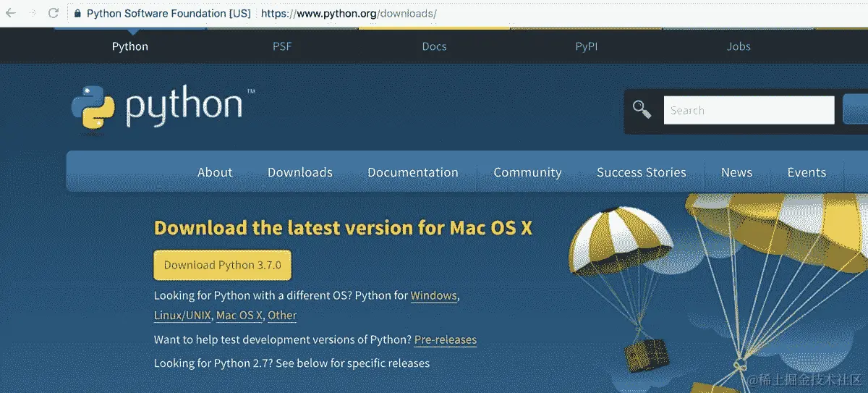
Task: Focus the Search input field
Action: point(749,110)
